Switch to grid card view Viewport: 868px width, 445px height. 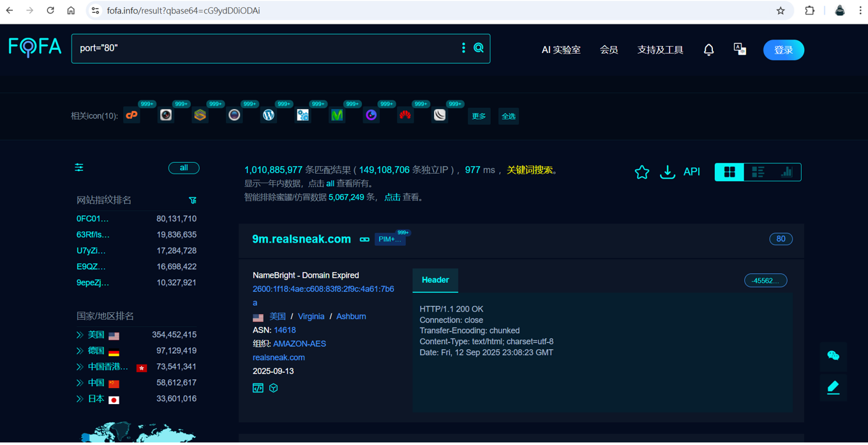pyautogui.click(x=730, y=172)
